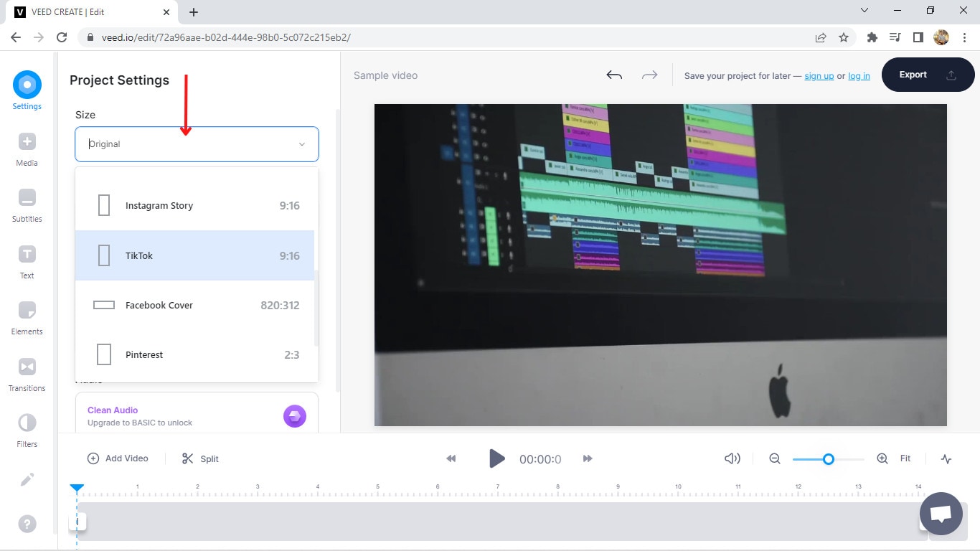980x551 pixels.
Task: Select the Draw pencil tool
Action: coord(27,479)
